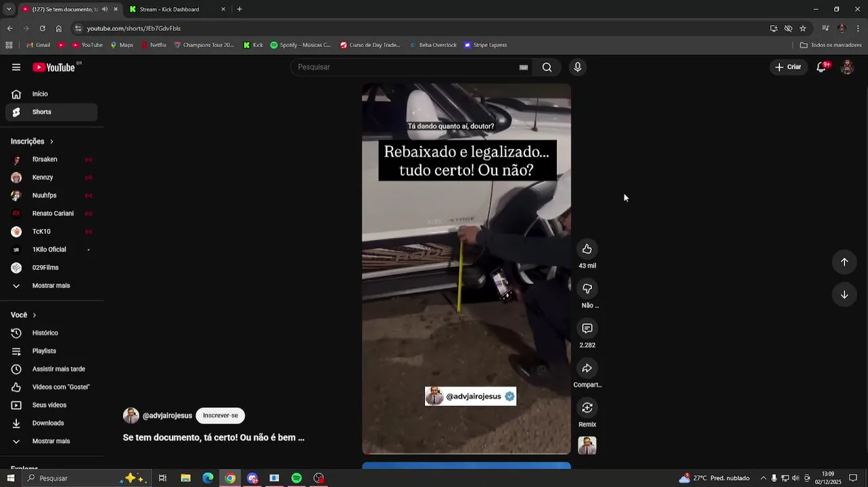Open 1Kilo Oficial channel
This screenshot has width=868, height=487.
coord(51,250)
